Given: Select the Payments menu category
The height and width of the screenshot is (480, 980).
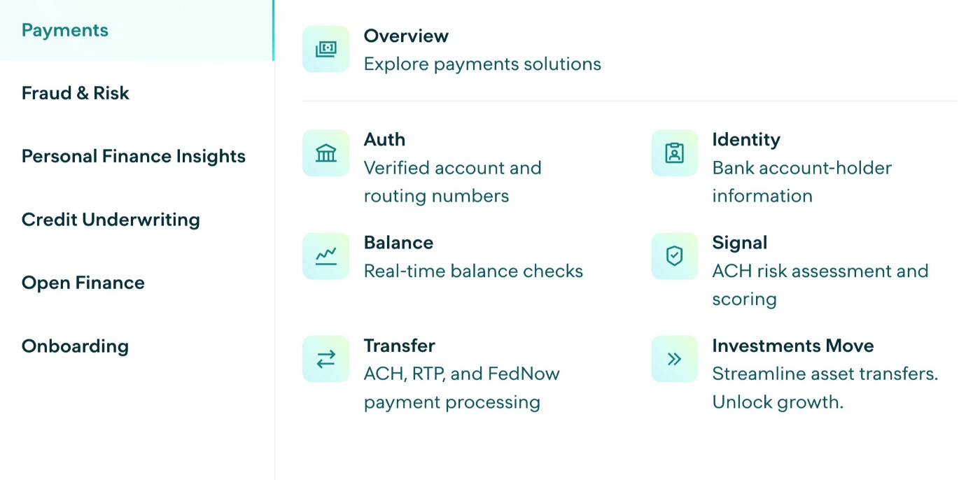Looking at the screenshot, I should (x=65, y=30).
